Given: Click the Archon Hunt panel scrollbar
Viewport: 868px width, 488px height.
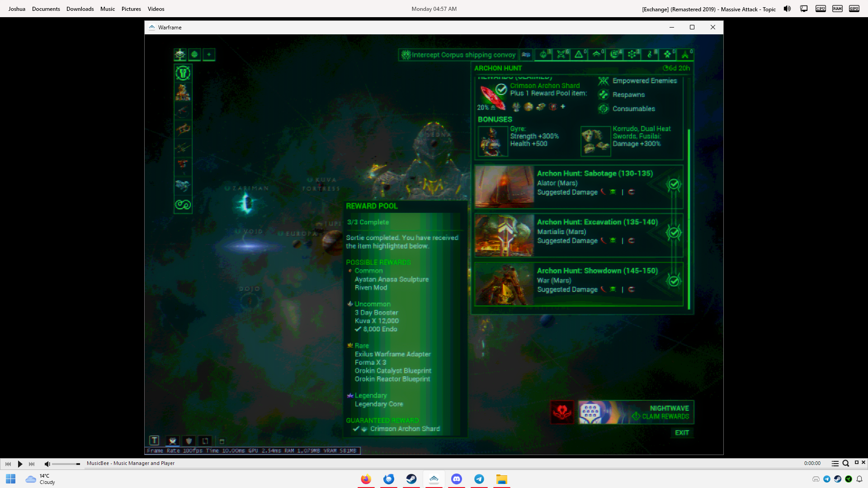Looking at the screenshot, I should coord(689,219).
